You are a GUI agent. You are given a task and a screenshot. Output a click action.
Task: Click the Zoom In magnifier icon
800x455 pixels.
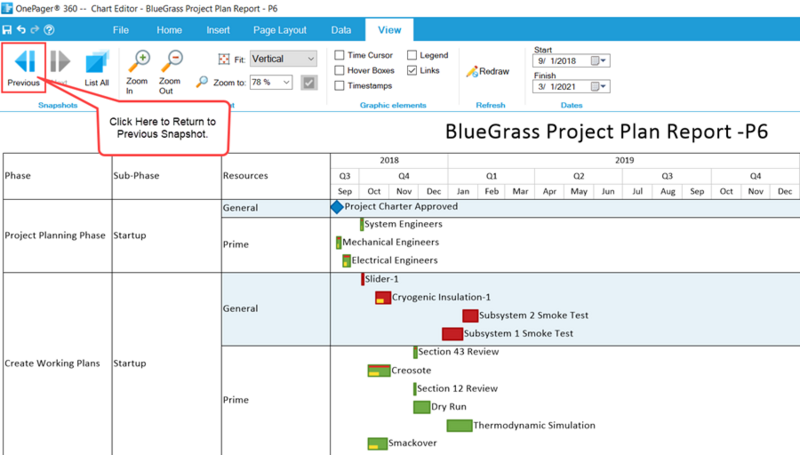tap(139, 62)
